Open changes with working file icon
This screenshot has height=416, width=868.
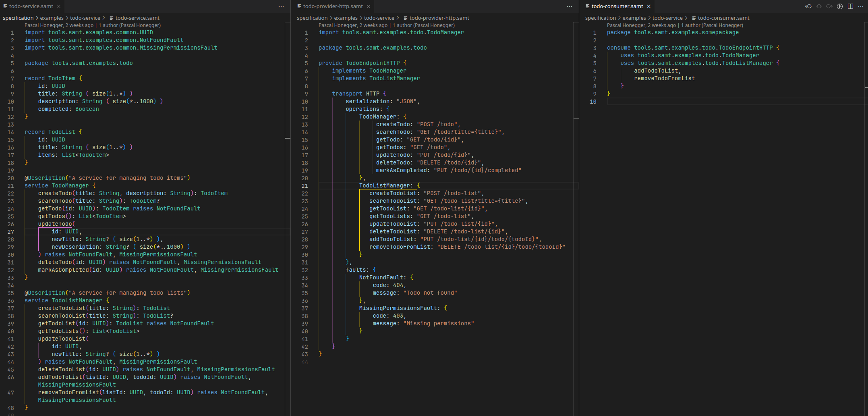[819, 6]
